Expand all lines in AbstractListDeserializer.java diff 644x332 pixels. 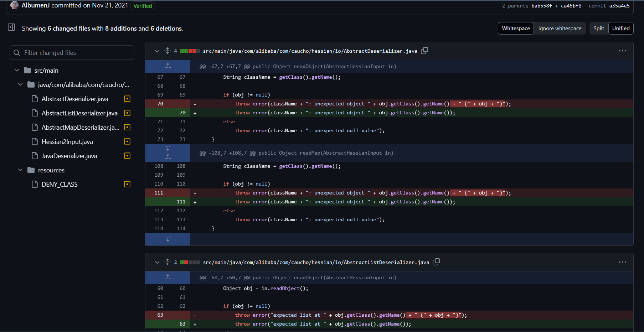coord(168,262)
